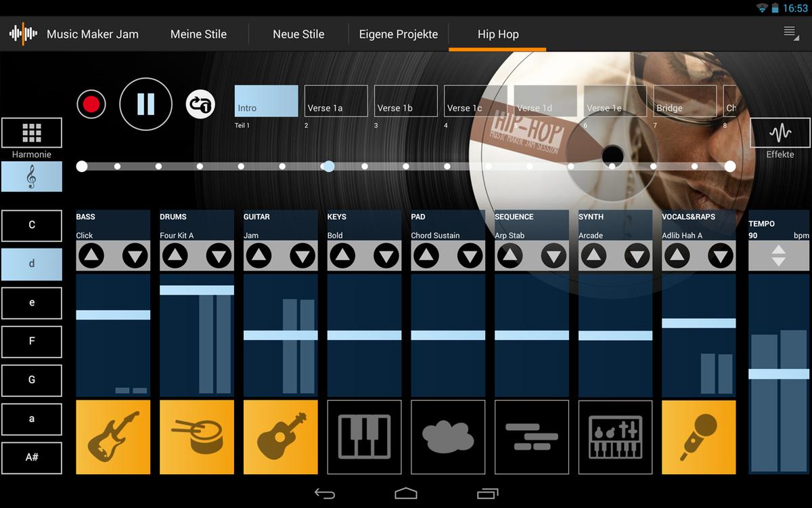
Task: Click the VOCALS&RAPS volume slider handle
Action: coord(699,323)
